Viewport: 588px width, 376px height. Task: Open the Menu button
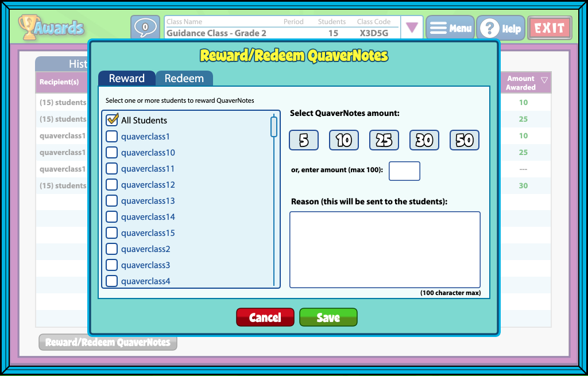click(450, 28)
